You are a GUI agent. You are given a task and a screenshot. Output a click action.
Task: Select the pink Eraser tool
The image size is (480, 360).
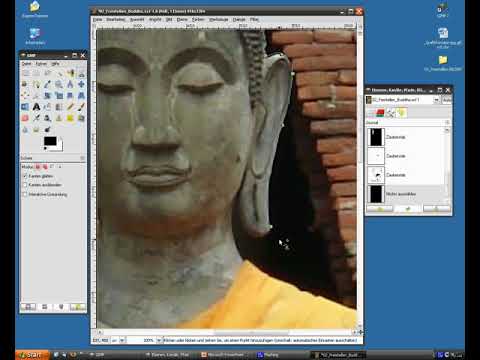click(x=25, y=118)
